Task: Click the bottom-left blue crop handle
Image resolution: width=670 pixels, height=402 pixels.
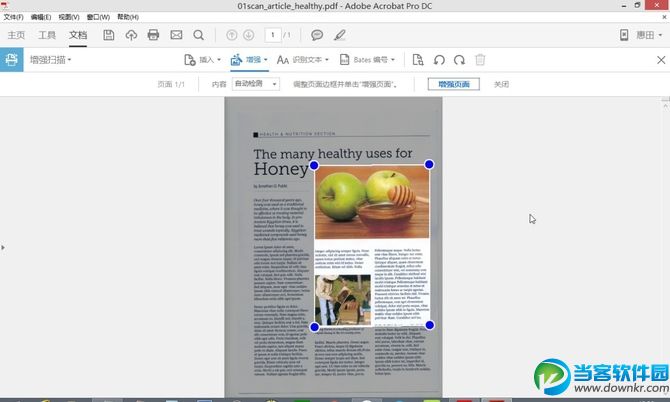Action: point(314,327)
